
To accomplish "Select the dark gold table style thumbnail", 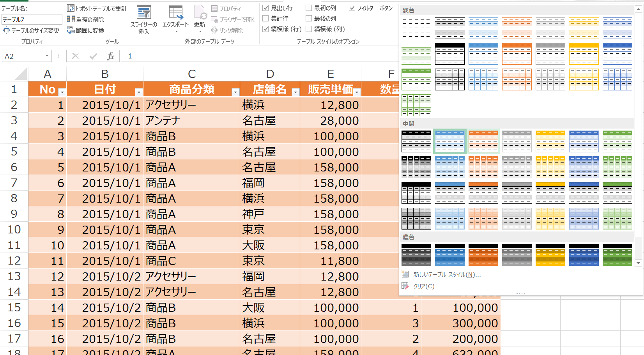I will tap(550, 255).
